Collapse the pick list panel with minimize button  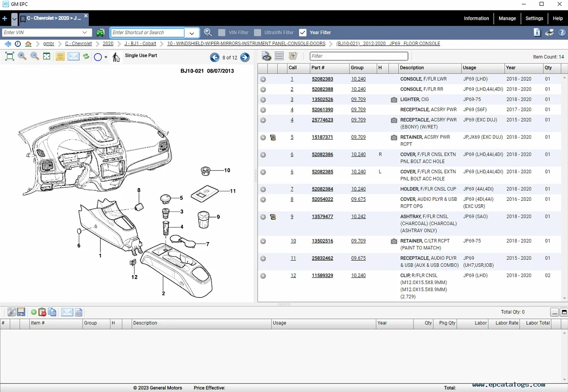554,312
